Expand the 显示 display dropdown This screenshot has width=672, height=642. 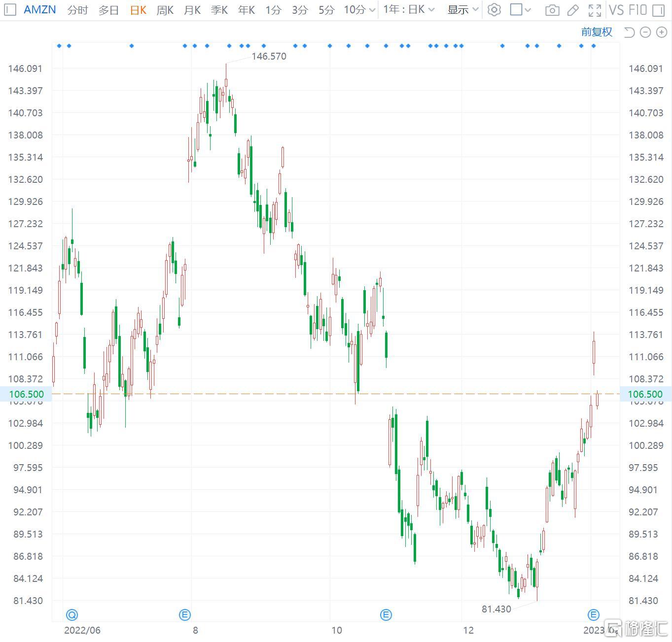pos(462,10)
